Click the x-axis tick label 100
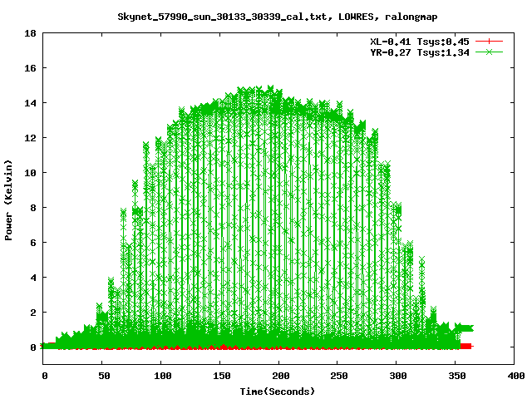 click(x=163, y=376)
